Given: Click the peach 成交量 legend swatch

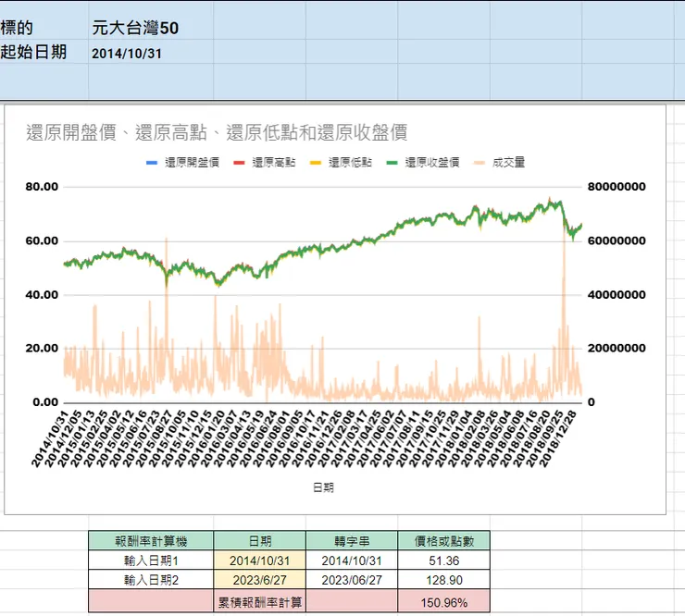Looking at the screenshot, I should tap(479, 163).
